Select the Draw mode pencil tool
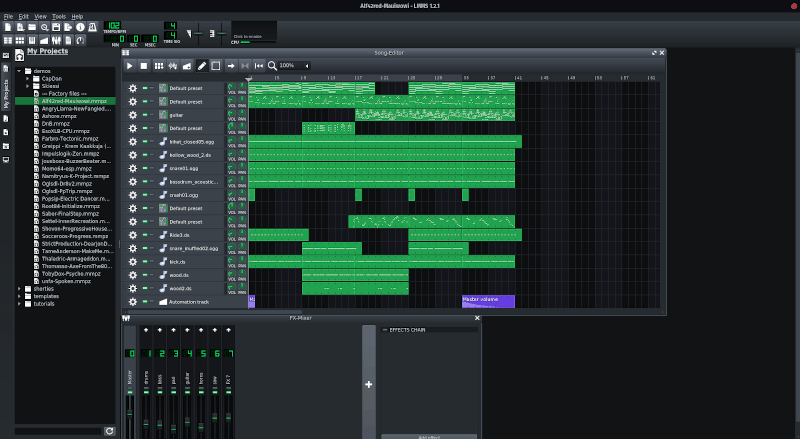Image resolution: width=800 pixels, height=439 pixels. 202,66
